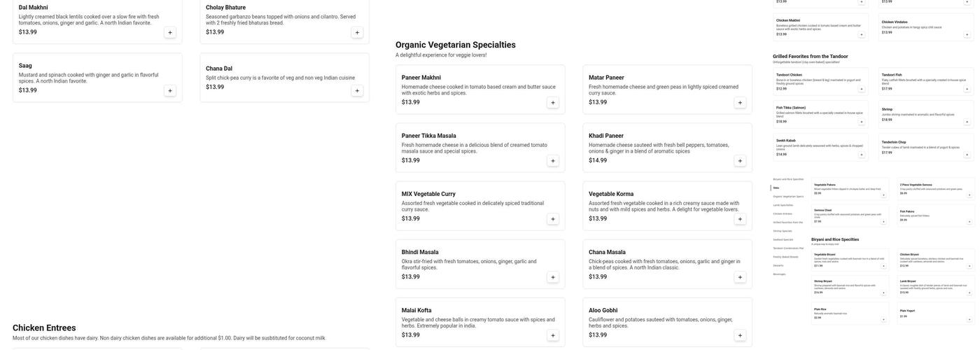
Task: Add Malai Kofta using plus icon
Action: 553,335
